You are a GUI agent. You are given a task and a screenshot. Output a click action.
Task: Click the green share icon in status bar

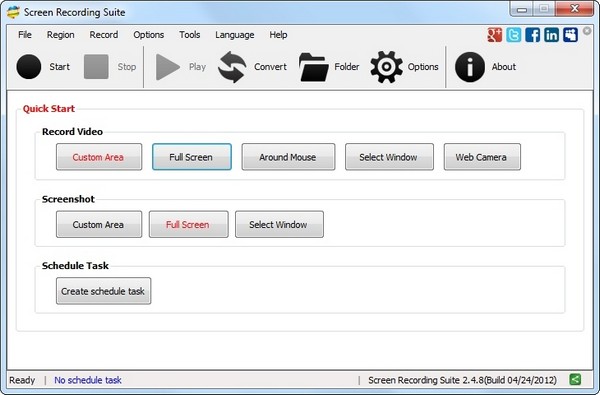tap(575, 379)
